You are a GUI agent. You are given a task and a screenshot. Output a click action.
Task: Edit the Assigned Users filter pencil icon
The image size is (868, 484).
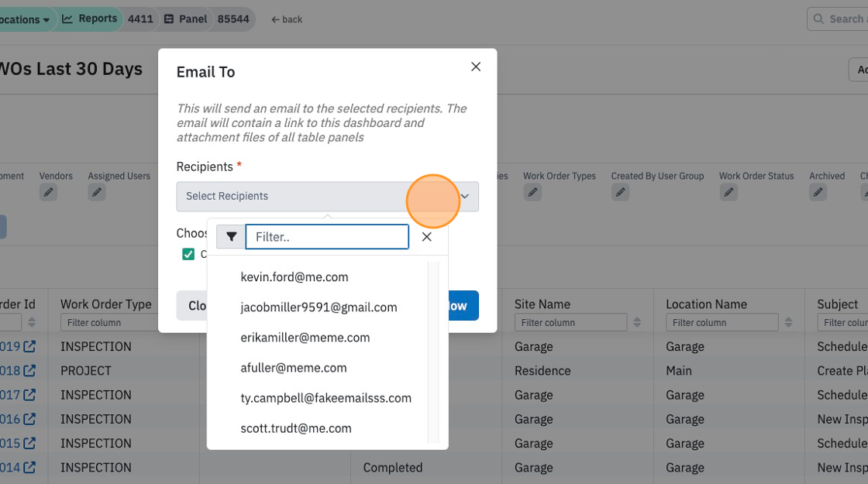tap(96, 193)
